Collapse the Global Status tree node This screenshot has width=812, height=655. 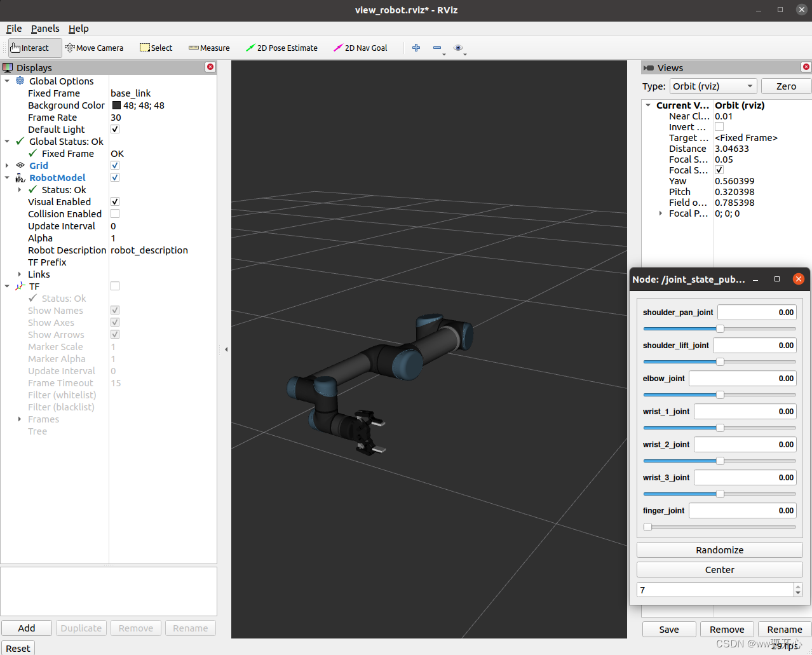[7, 142]
